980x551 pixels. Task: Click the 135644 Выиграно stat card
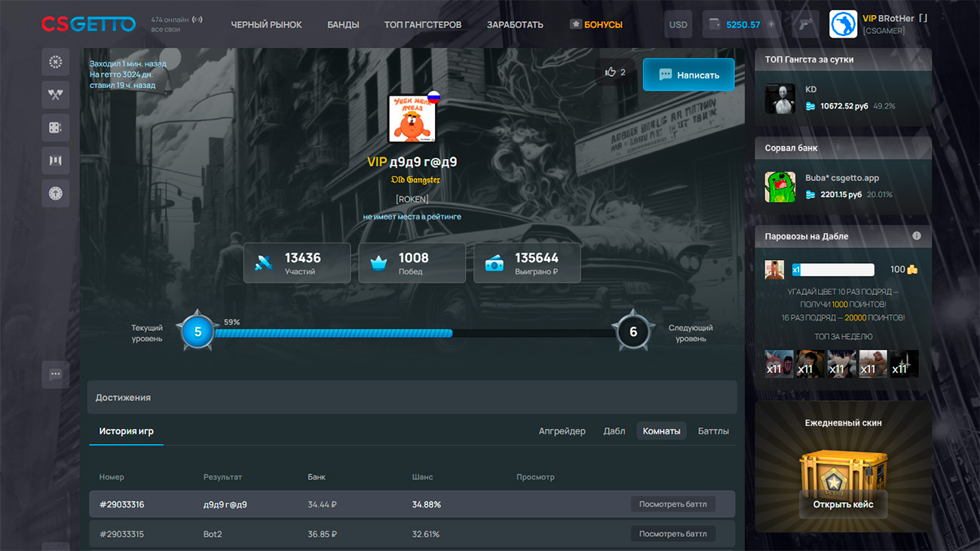pyautogui.click(x=527, y=262)
